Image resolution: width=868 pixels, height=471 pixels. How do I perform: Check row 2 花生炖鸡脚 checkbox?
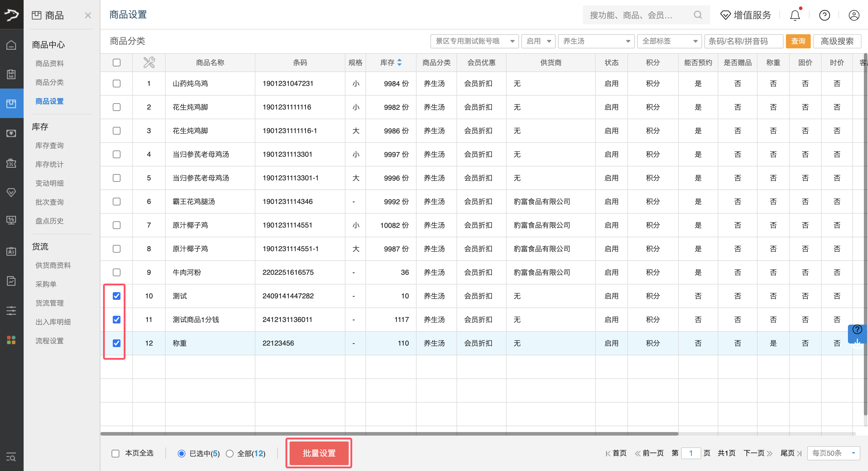click(117, 107)
